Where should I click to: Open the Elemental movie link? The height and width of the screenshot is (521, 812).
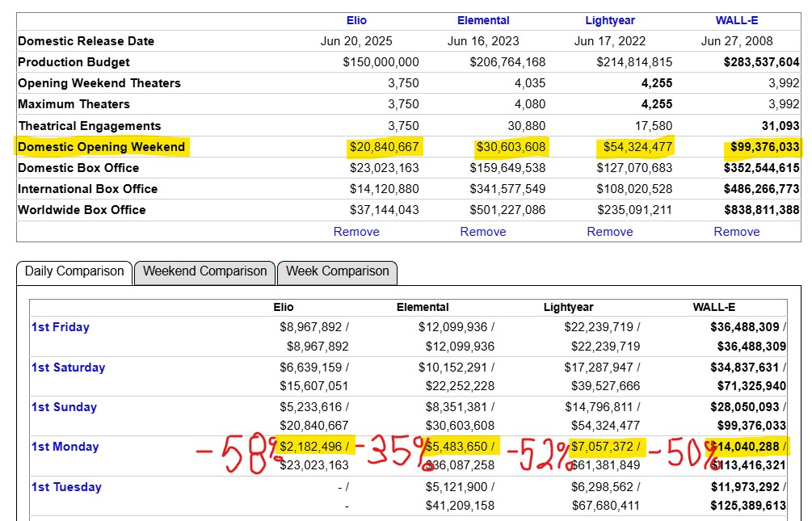tap(483, 20)
